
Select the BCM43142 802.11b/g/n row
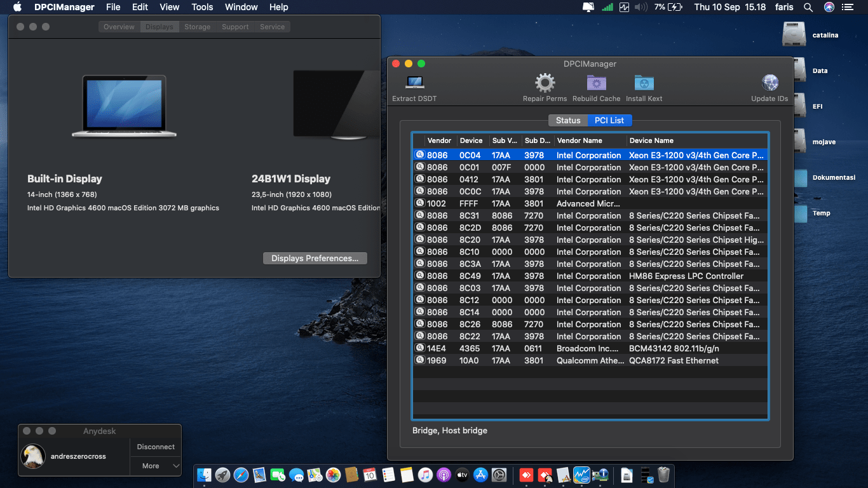(590, 348)
